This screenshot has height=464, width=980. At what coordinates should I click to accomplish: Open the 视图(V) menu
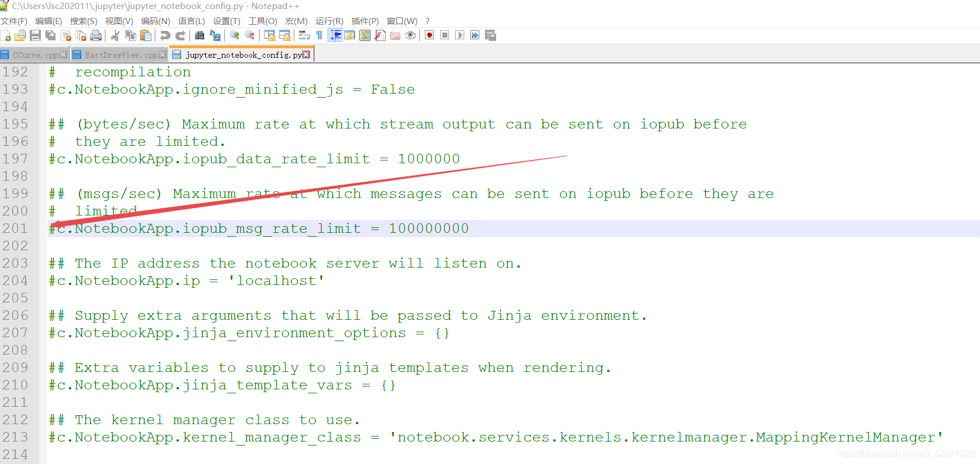(x=119, y=21)
